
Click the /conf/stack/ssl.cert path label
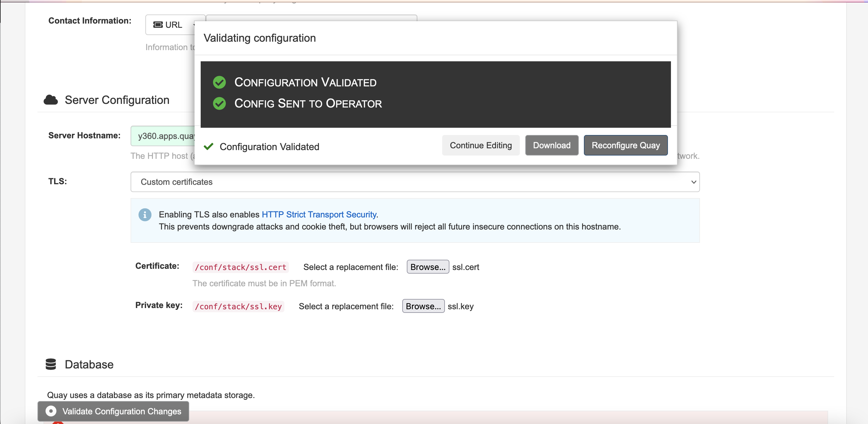(x=240, y=267)
